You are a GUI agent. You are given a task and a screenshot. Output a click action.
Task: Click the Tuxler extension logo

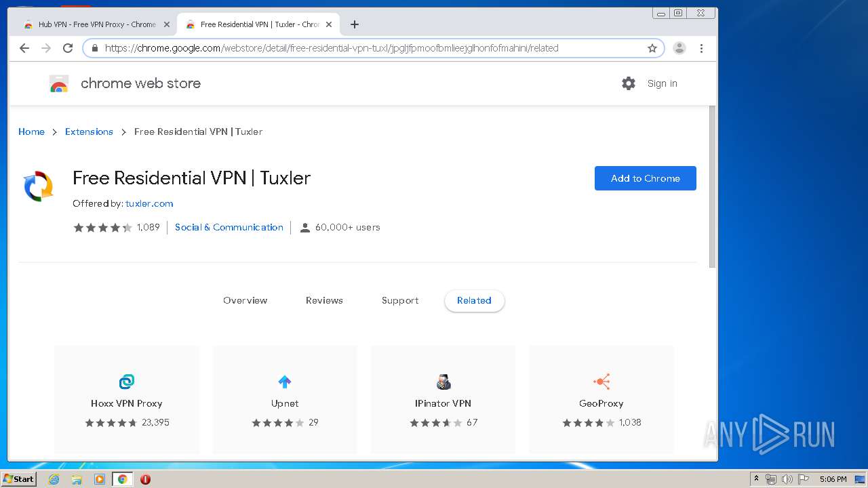click(x=38, y=186)
